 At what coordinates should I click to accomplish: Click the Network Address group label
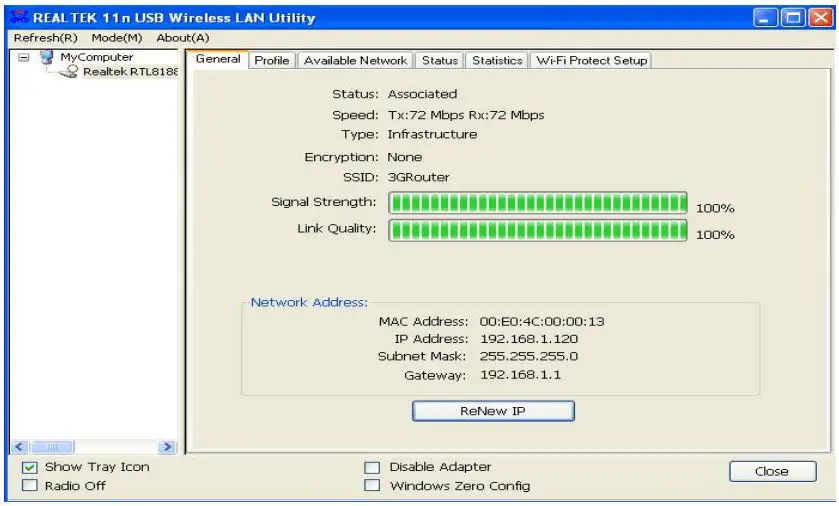309,302
